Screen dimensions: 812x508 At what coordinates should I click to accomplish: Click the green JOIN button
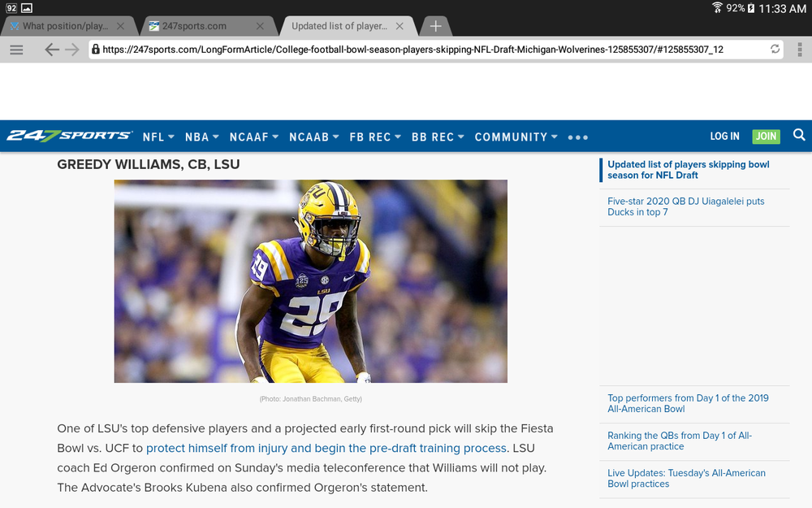click(x=766, y=136)
